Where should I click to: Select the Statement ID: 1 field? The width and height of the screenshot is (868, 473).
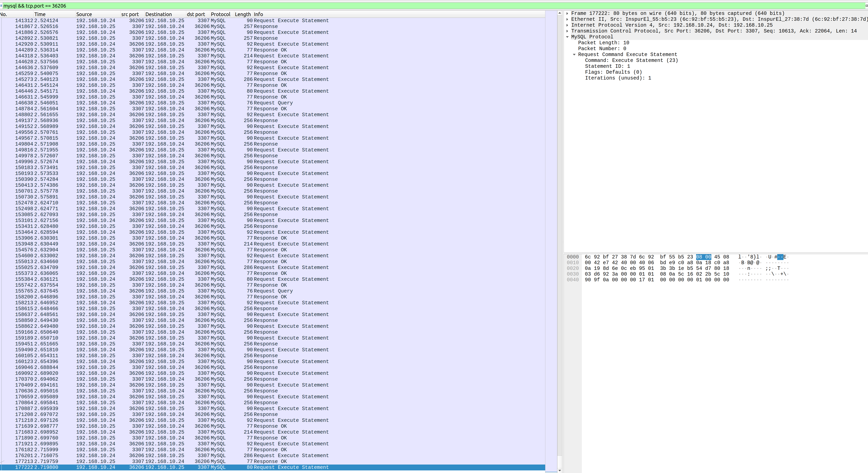tap(607, 66)
